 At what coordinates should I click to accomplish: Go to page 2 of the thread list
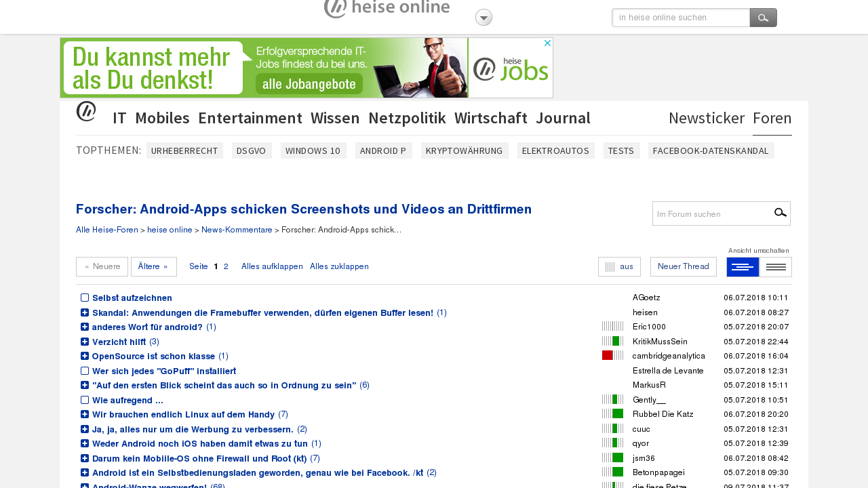pos(226,266)
